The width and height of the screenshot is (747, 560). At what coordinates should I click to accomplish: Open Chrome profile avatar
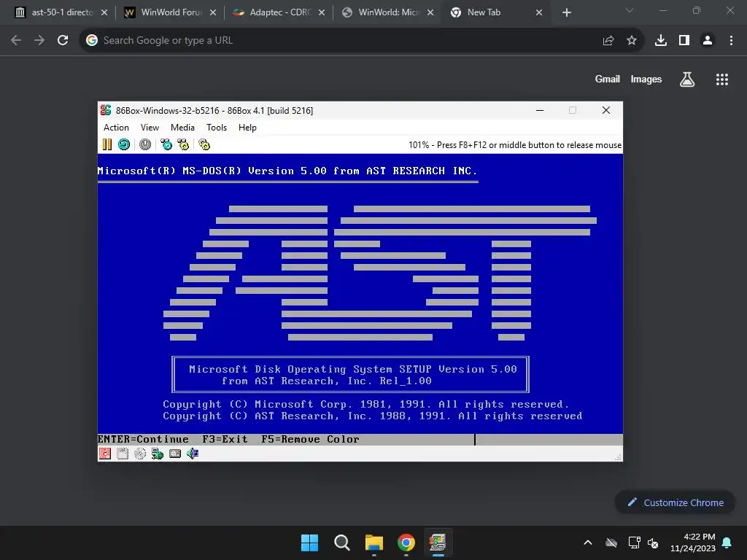708,41
